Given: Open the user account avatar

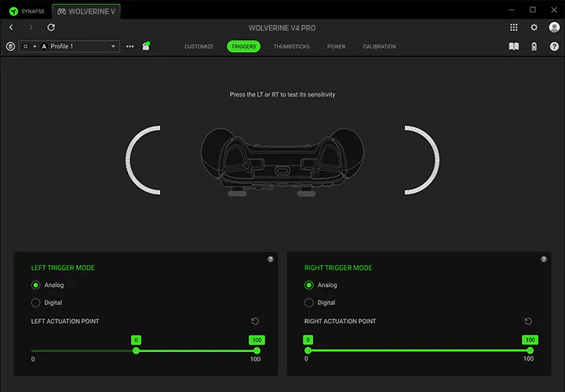Looking at the screenshot, I should [554, 27].
